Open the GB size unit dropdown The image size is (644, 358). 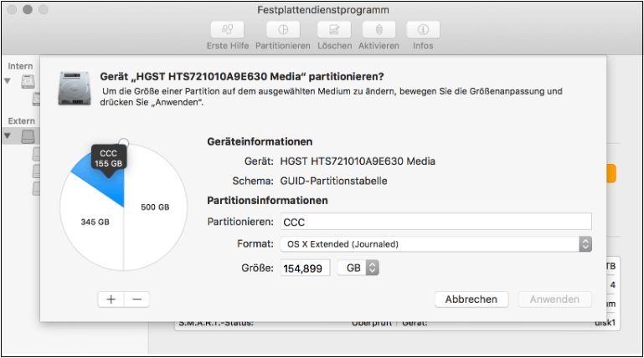(x=358, y=268)
